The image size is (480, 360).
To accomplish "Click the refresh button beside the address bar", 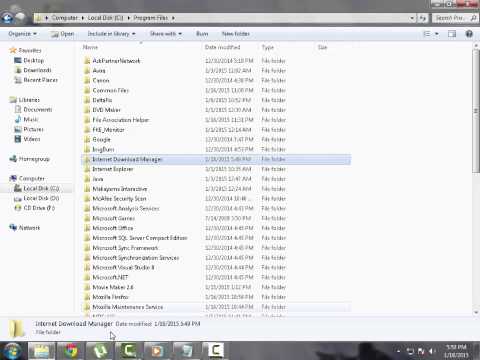I will pos(423,18).
